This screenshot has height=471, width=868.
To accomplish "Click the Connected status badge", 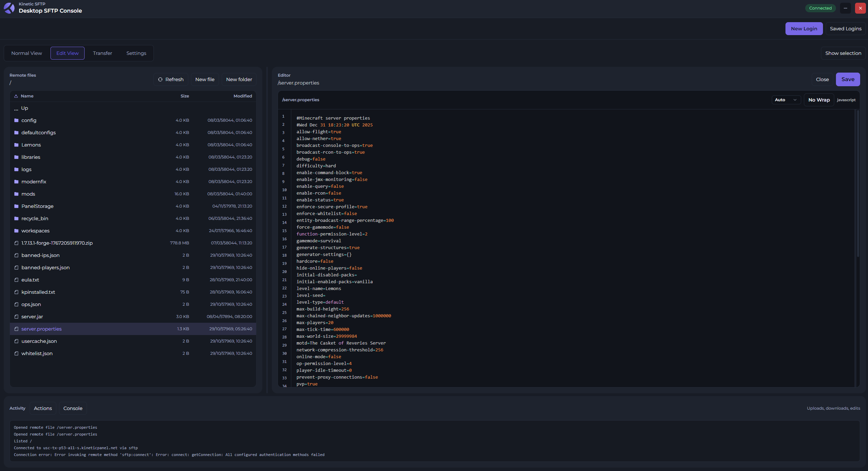I will [x=820, y=8].
